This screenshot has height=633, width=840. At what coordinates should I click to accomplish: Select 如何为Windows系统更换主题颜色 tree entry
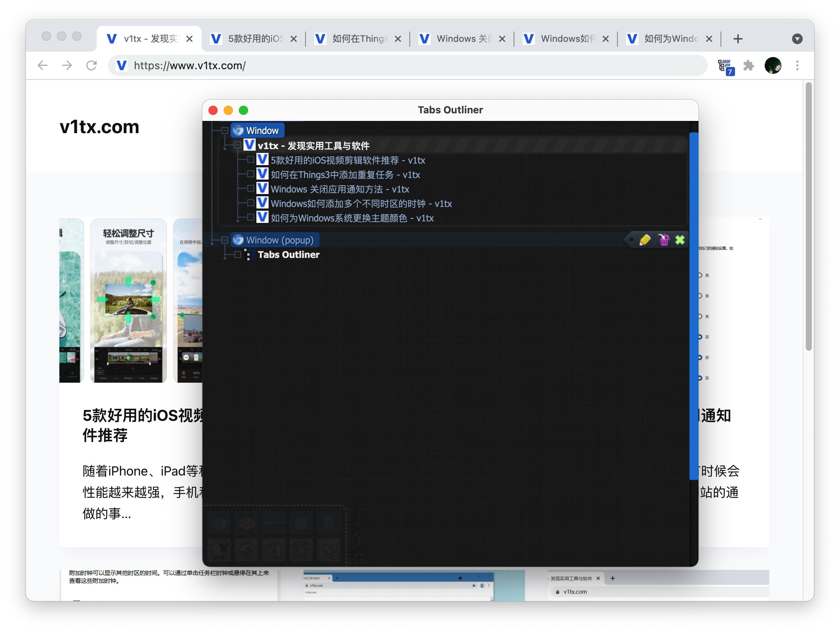(352, 218)
